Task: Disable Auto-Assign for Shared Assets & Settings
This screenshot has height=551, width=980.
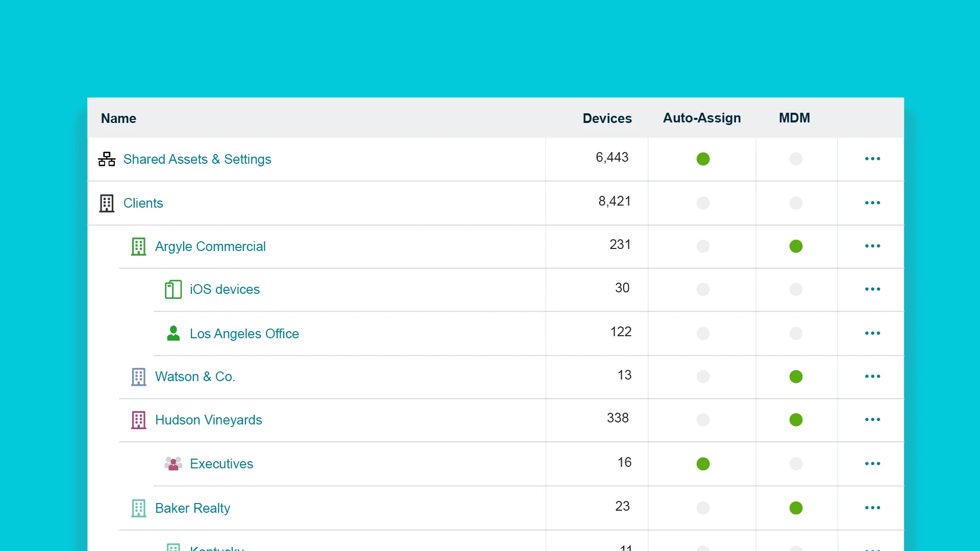Action: click(702, 159)
